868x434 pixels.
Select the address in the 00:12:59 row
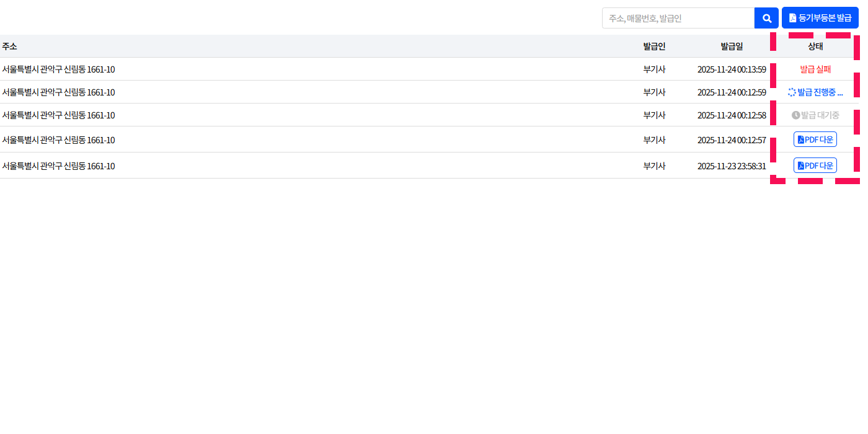coord(58,92)
